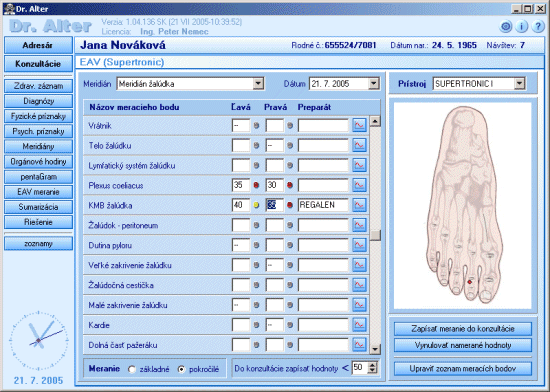
Task: Click the round settings icon beside info
Action: [505, 27]
